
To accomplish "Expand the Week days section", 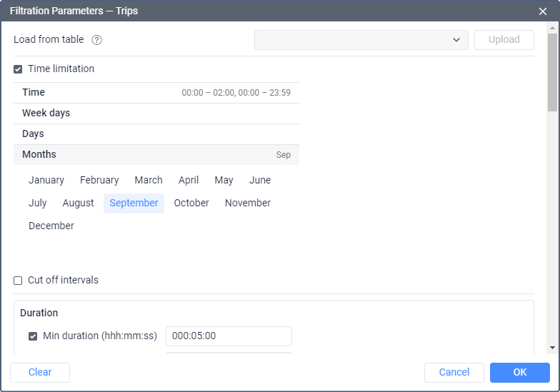I will tap(156, 113).
